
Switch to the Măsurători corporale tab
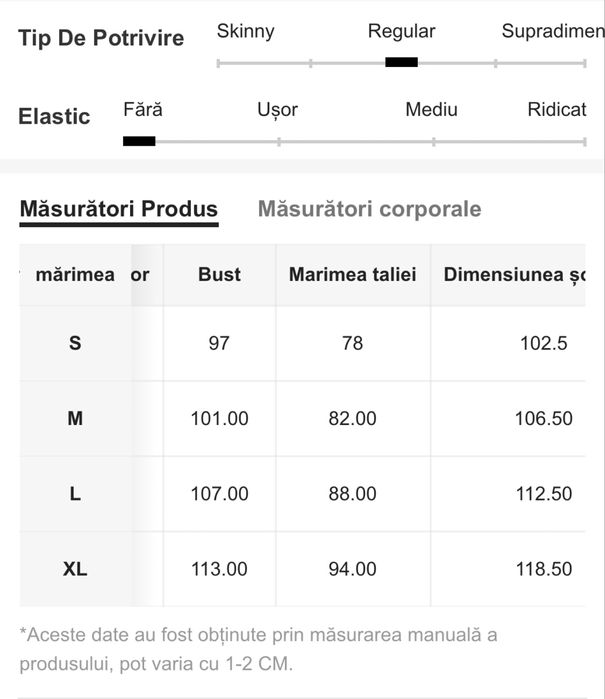[369, 209]
